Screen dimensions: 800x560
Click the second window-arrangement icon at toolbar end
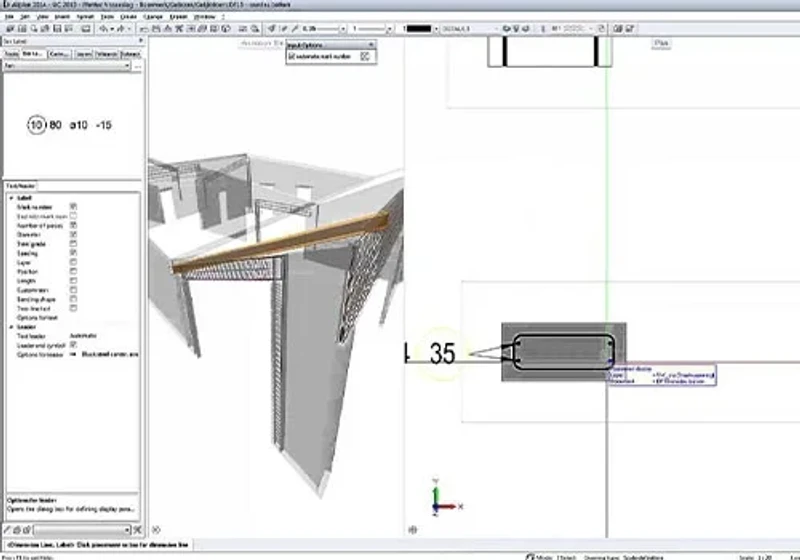tap(630, 29)
